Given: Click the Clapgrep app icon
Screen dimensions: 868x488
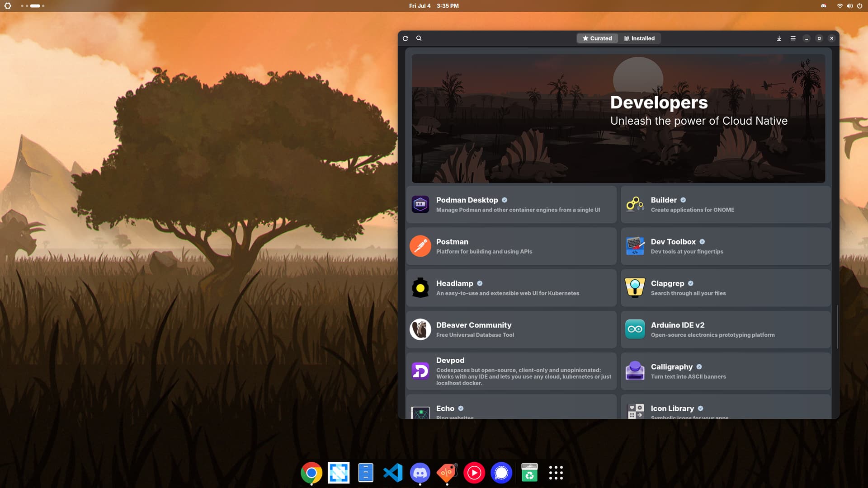Looking at the screenshot, I should (635, 288).
